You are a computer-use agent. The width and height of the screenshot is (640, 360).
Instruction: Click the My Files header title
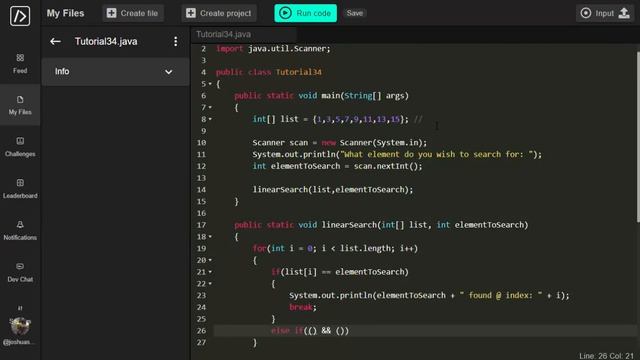(x=65, y=13)
